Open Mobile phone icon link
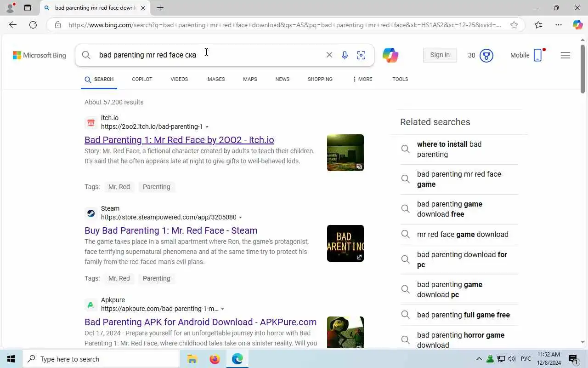The image size is (588, 368). [538, 55]
